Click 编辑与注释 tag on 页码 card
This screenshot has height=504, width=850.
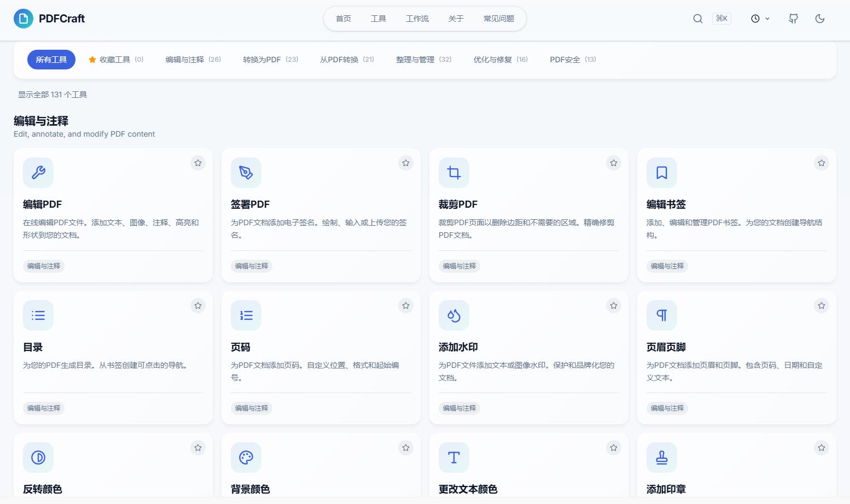[252, 408]
